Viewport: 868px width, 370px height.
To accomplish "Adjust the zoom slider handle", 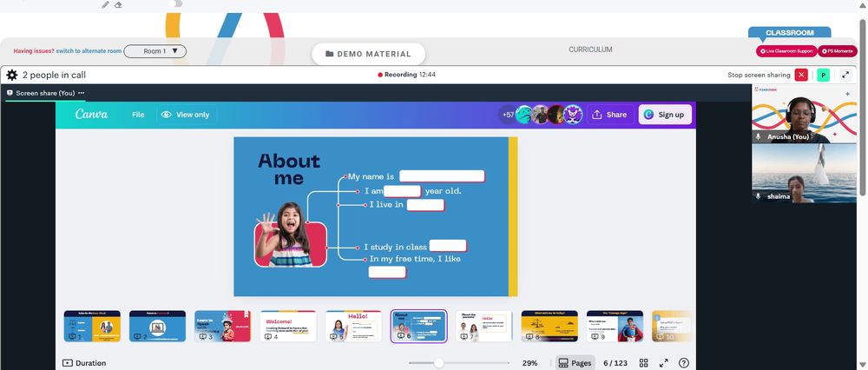I will coord(438,363).
